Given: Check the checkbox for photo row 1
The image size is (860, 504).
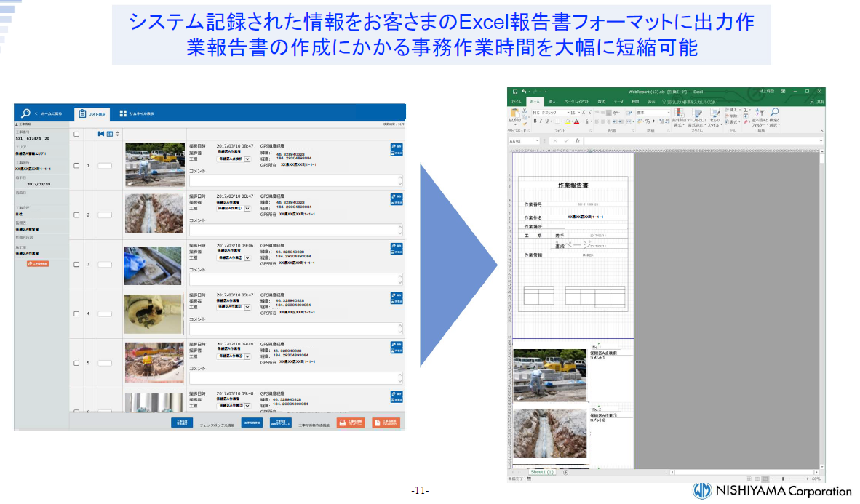Looking at the screenshot, I should (x=76, y=164).
